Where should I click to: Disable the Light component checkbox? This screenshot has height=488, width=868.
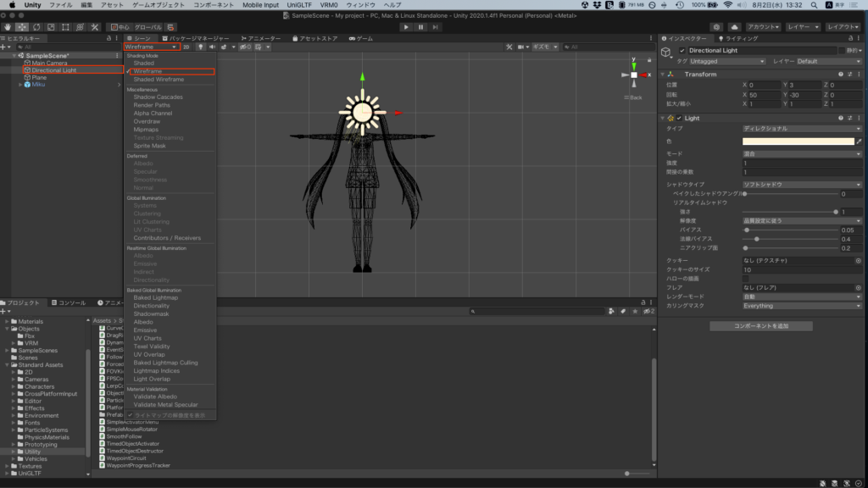pyautogui.click(x=680, y=118)
